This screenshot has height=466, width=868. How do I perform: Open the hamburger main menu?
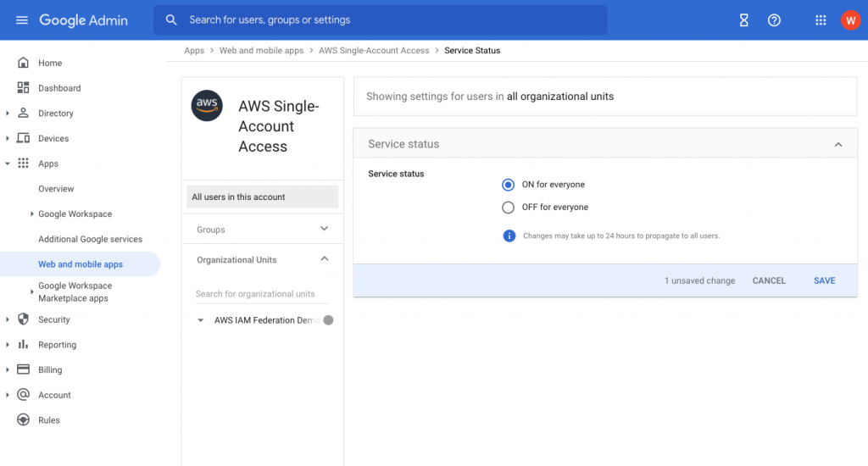coord(21,20)
